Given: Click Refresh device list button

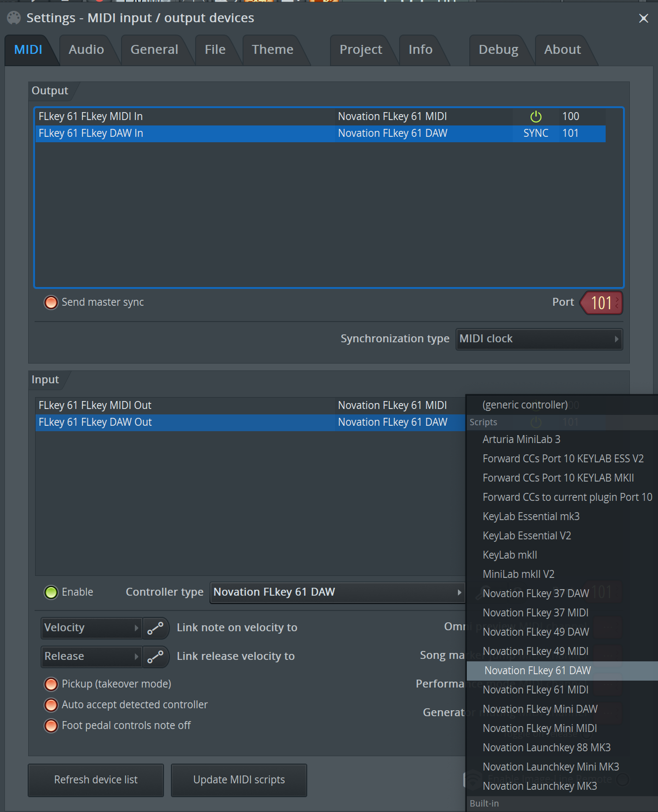Looking at the screenshot, I should [x=96, y=780].
